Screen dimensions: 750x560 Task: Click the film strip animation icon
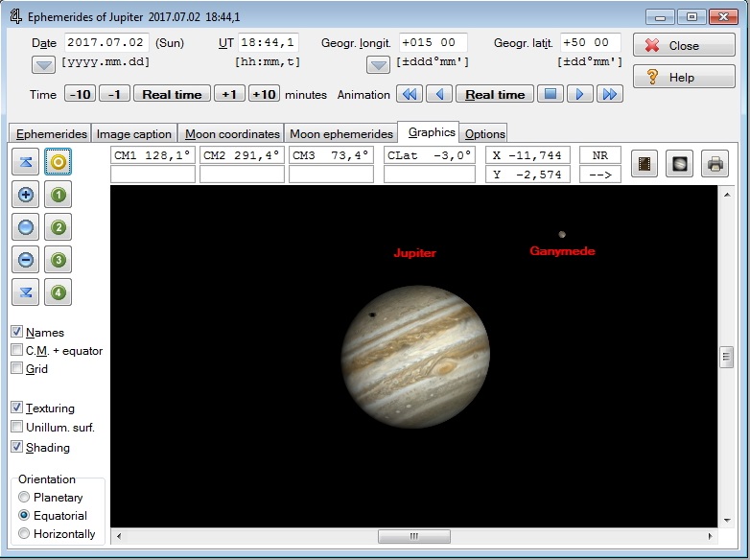pos(645,165)
